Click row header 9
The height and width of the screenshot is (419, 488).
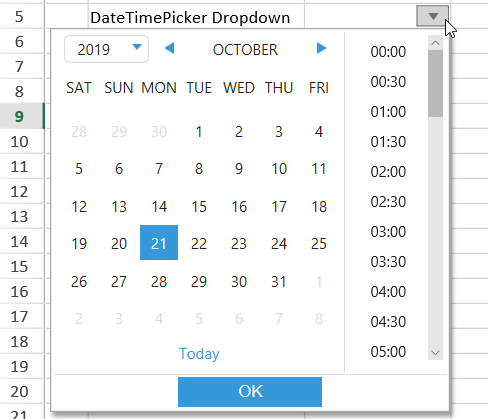click(22, 116)
